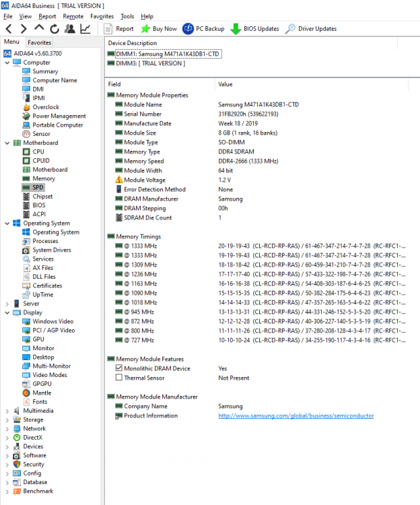420x505 pixels.
Task: Expand the DirectX tree node
Action: click(7, 438)
